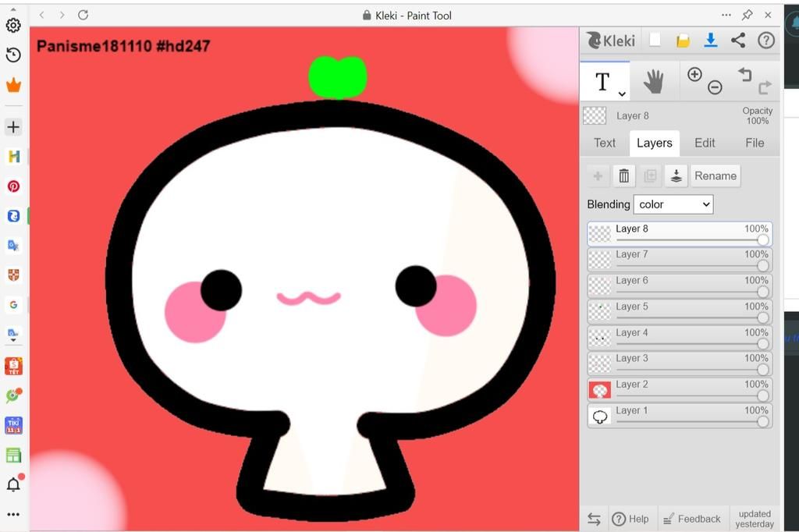Image resolution: width=799 pixels, height=532 pixels.
Task: Download the image with the blue arrow
Action: click(x=710, y=41)
